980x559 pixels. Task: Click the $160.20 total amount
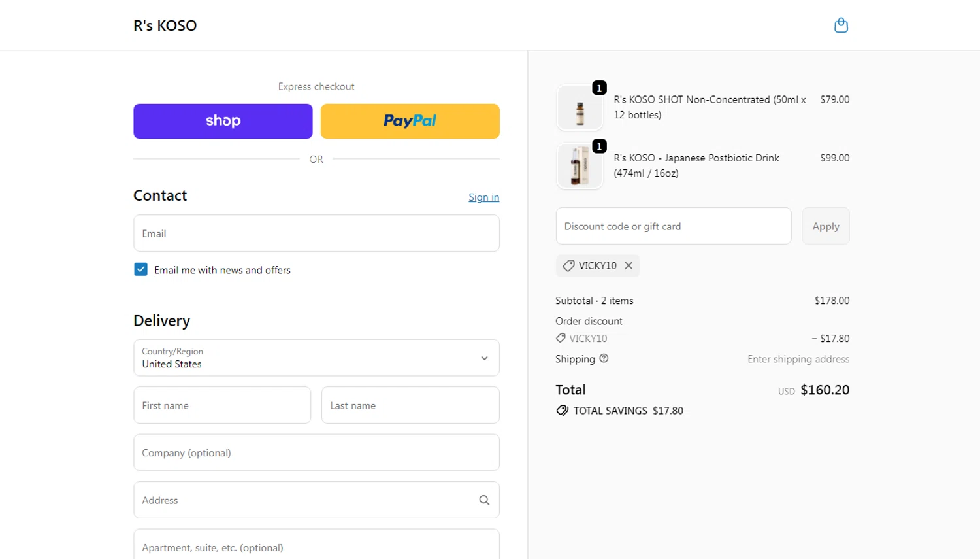825,390
